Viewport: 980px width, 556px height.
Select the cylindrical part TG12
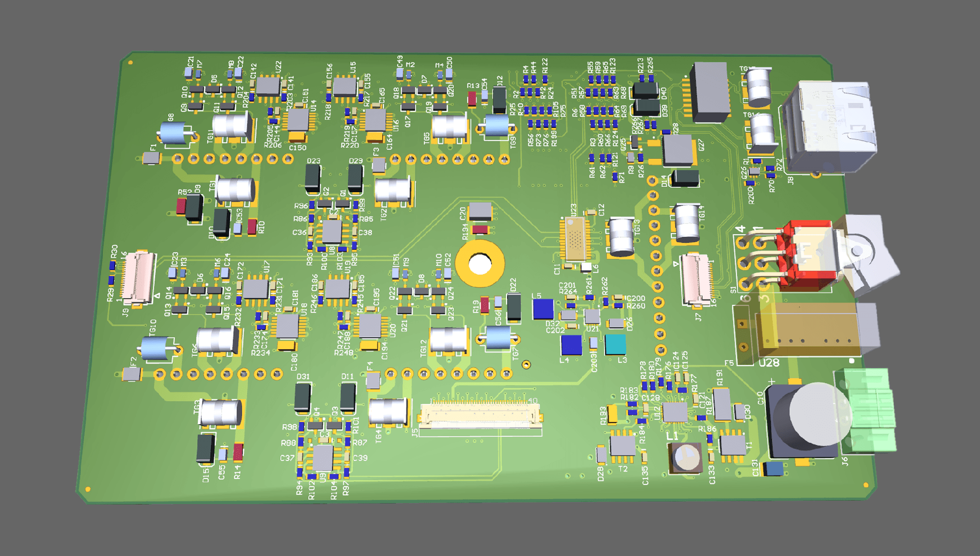[x=448, y=339]
